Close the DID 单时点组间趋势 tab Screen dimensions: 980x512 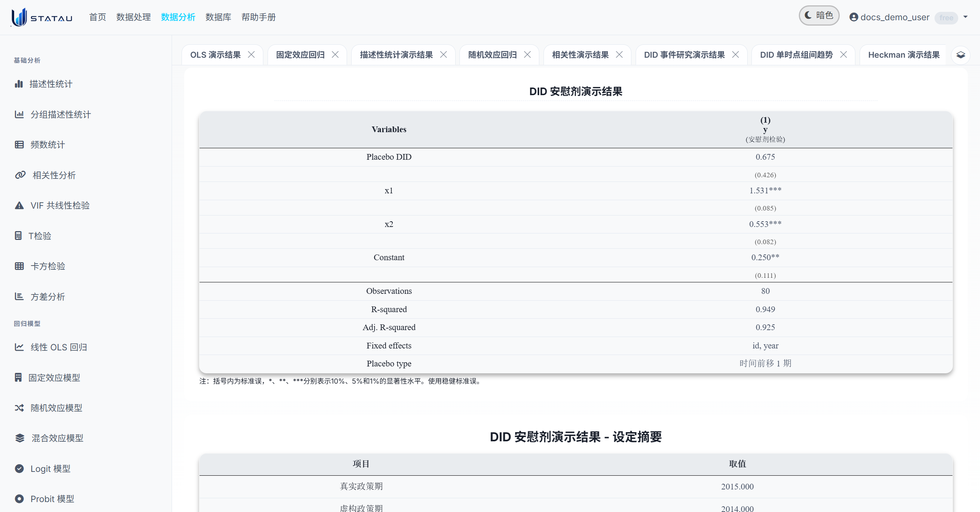844,55
